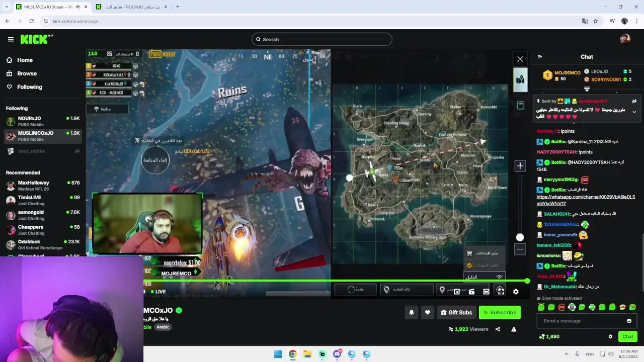Follow the channel with heart button
The image size is (644, 362).
click(x=427, y=312)
